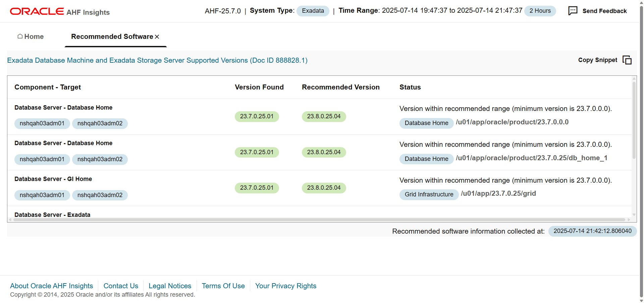Click the Oracle logo
644x303 pixels.
[37, 11]
